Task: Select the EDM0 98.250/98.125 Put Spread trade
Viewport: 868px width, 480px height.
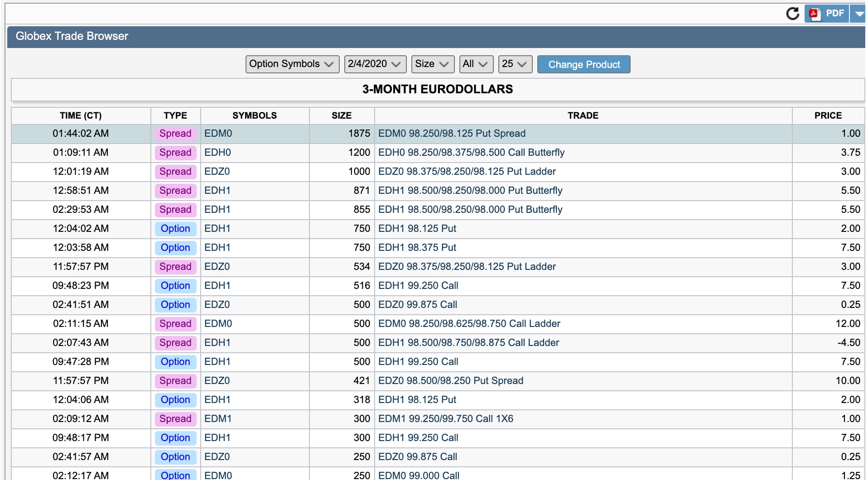Action: [452, 134]
